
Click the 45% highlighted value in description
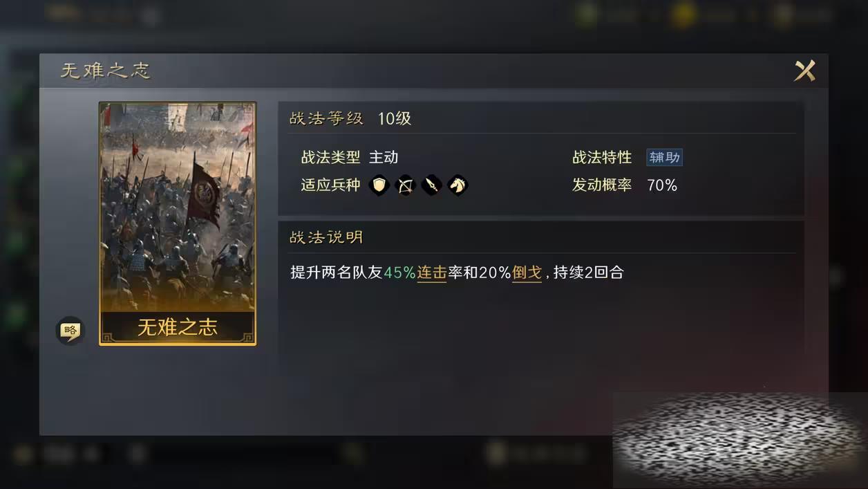pos(400,273)
